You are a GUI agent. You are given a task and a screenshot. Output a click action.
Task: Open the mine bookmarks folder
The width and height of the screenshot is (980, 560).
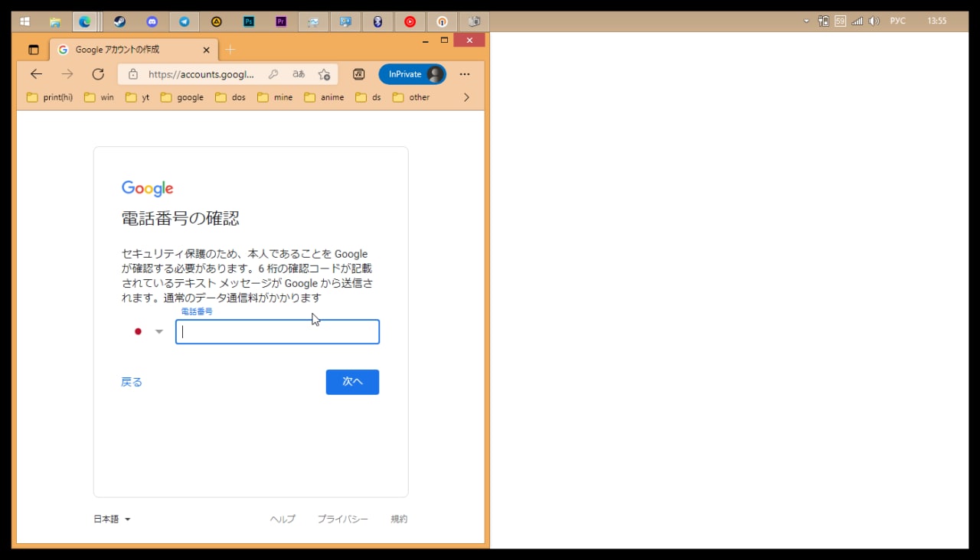275,97
